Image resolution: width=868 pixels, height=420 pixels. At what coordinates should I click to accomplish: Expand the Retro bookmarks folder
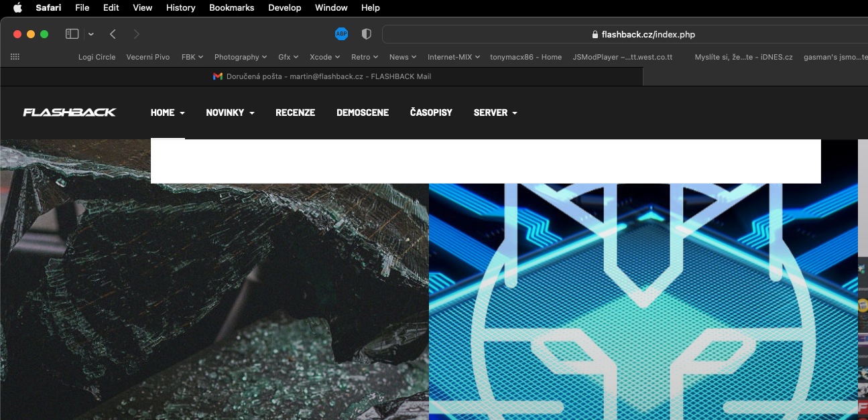point(365,57)
